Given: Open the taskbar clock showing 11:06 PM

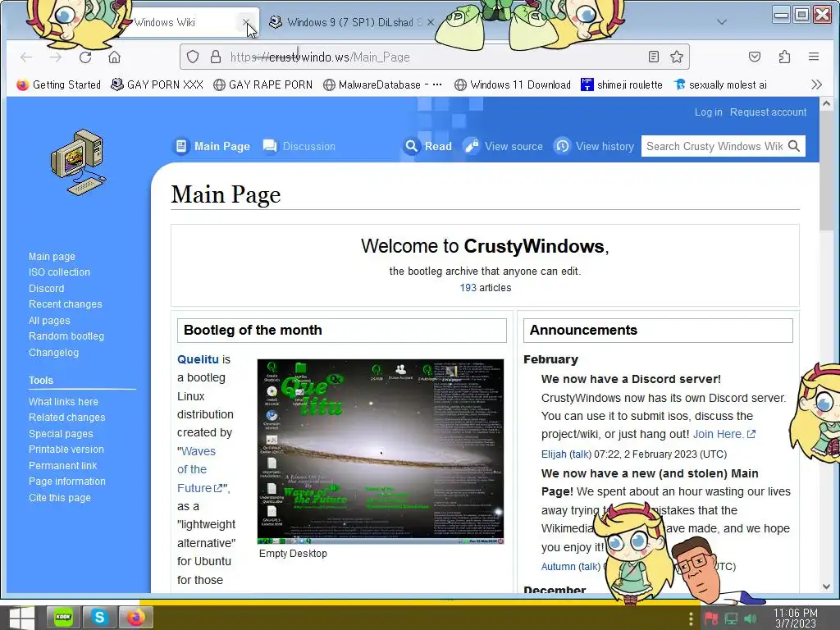Looking at the screenshot, I should (795, 619).
